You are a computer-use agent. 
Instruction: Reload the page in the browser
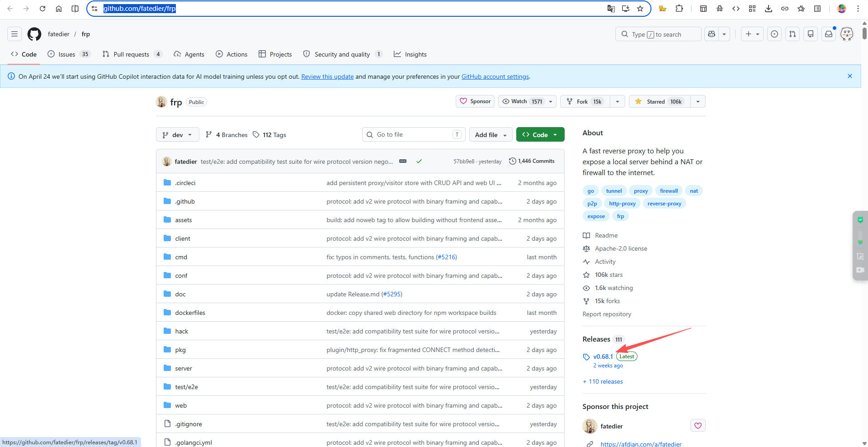(x=42, y=9)
